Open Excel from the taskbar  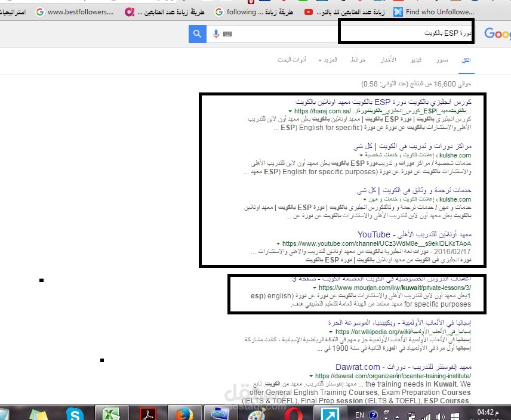pyautogui.click(x=111, y=414)
